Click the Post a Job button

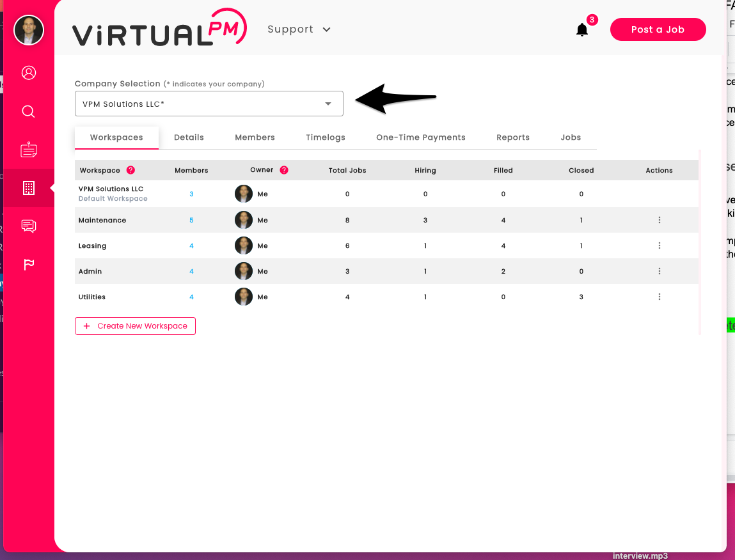(658, 29)
